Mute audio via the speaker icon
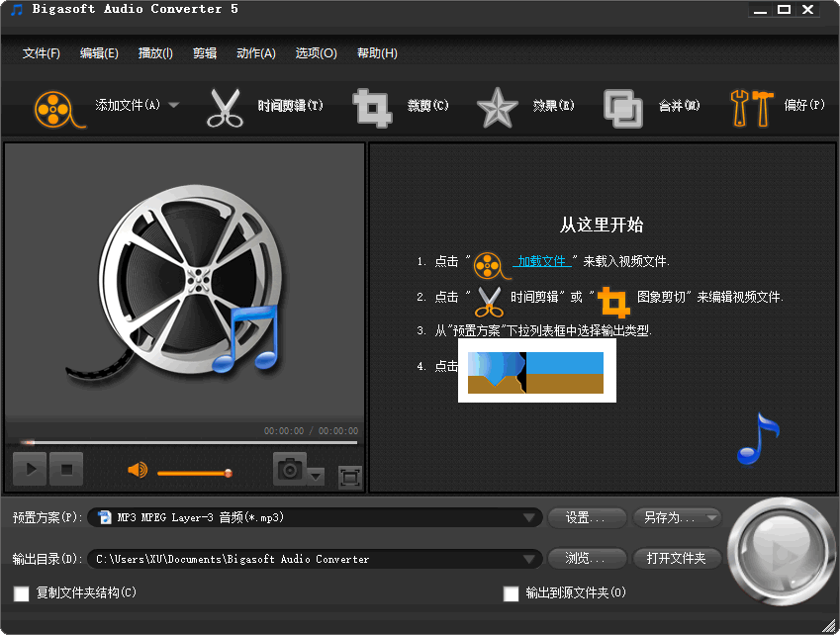The width and height of the screenshot is (840, 635). (x=138, y=470)
